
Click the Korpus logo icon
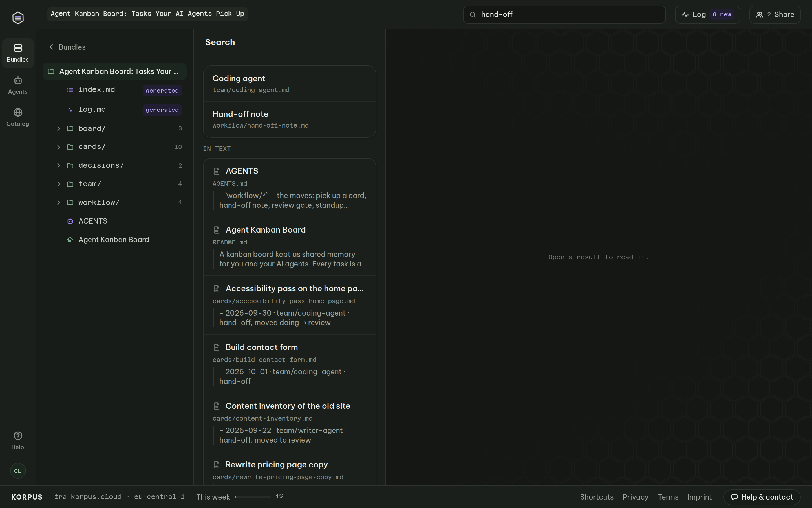(x=18, y=18)
